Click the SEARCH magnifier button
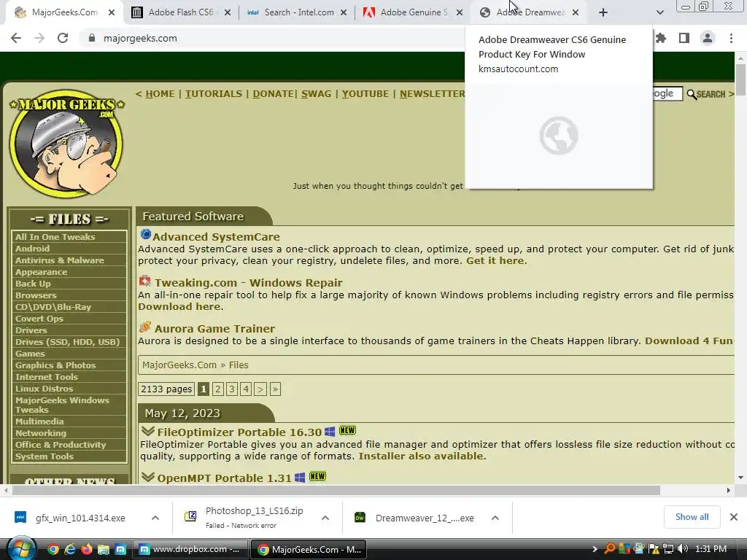The height and width of the screenshot is (560, 747). (x=706, y=94)
